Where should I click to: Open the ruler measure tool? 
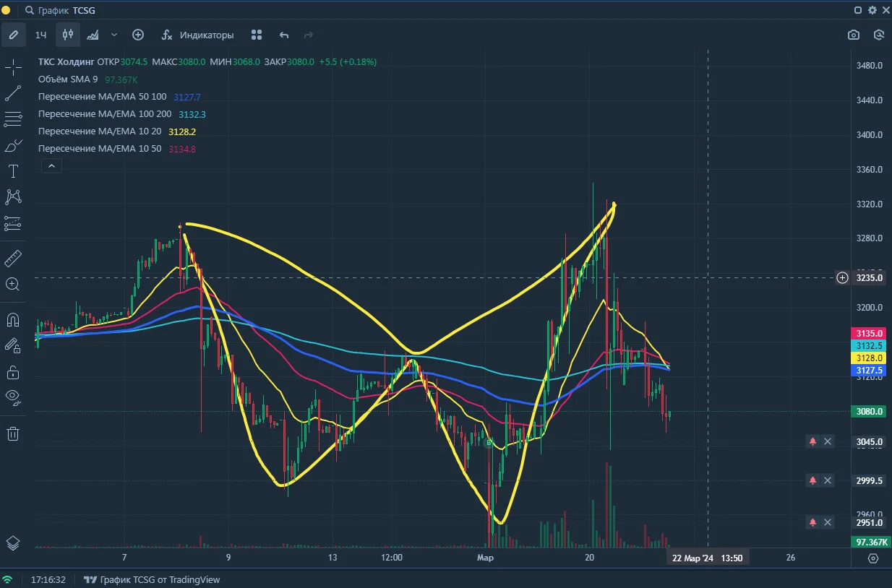[13, 258]
